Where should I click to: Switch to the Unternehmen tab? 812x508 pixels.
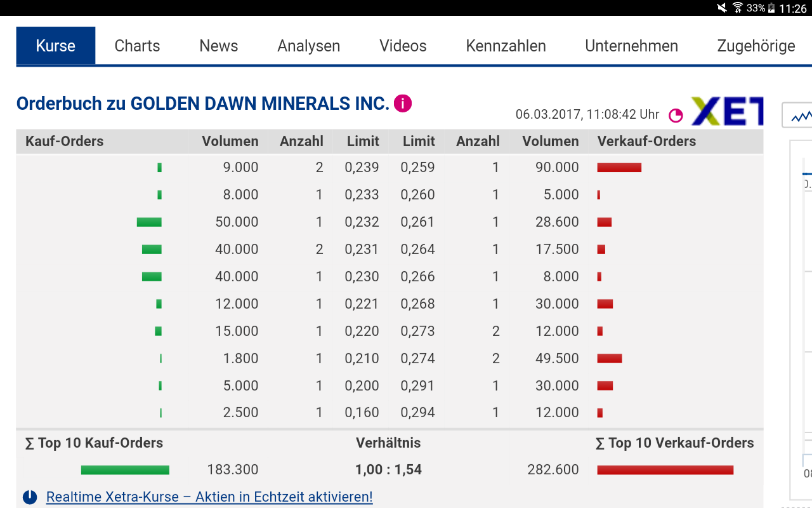point(632,46)
